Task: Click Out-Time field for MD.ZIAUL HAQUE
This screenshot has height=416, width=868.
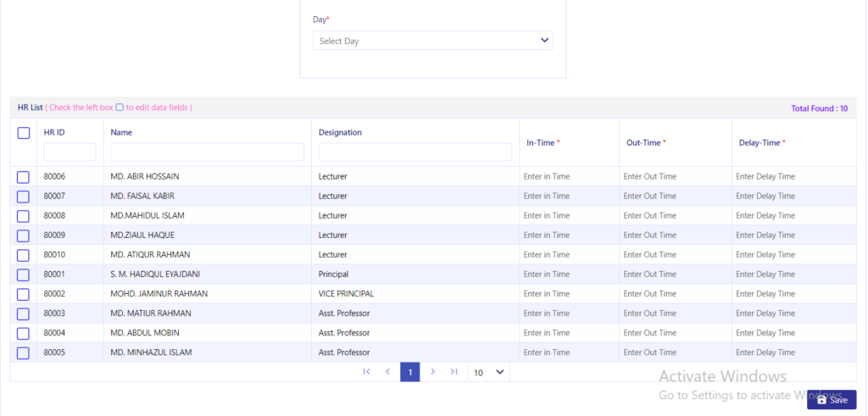Action: click(676, 235)
